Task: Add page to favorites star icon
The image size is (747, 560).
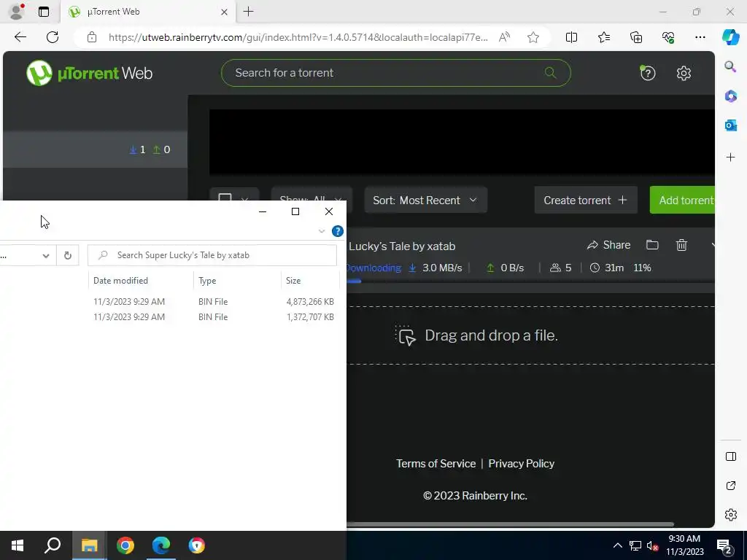Action: 533,37
